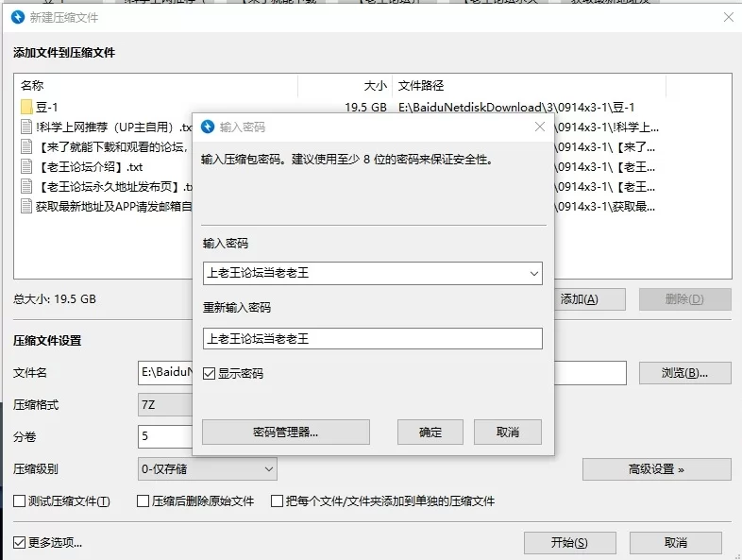
Task: Expand the 输入密码 field dropdown arrow
Action: [533, 274]
